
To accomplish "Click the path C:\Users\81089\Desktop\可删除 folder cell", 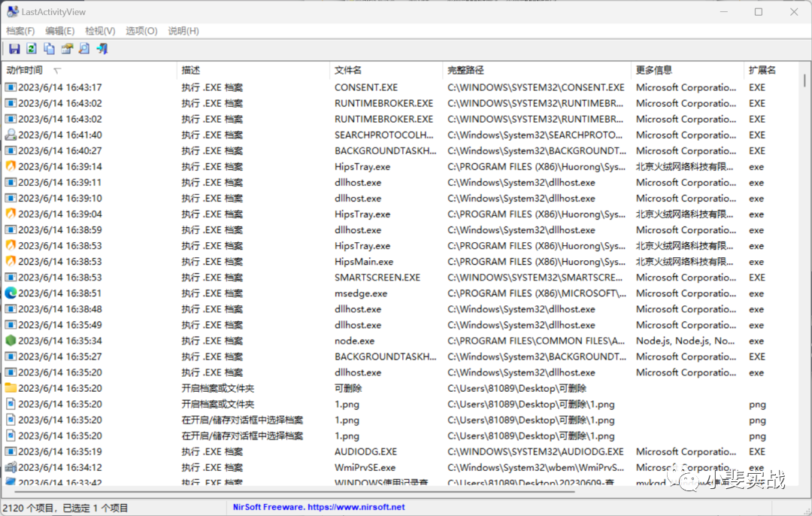I will click(517, 389).
